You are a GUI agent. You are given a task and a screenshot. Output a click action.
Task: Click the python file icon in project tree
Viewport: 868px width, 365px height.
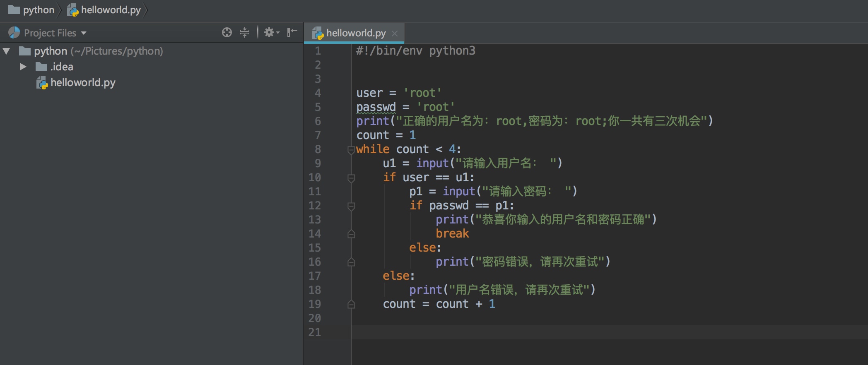[x=42, y=83]
